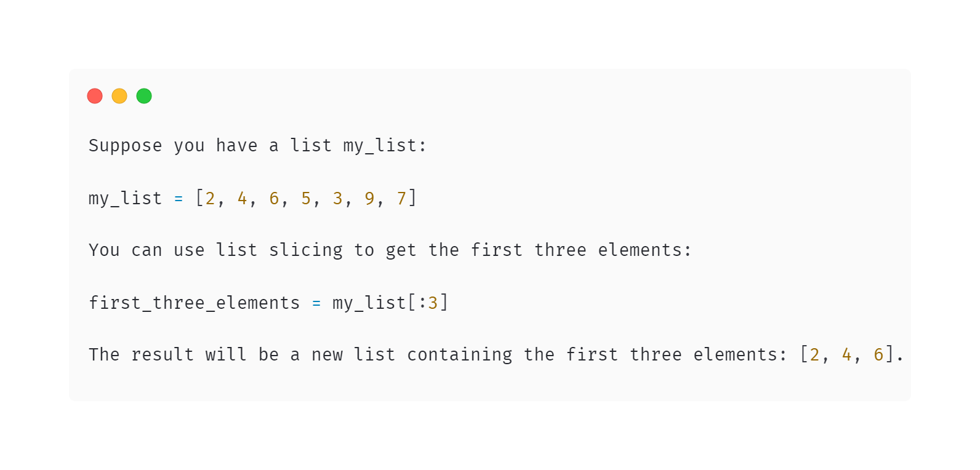The height and width of the screenshot is (470, 980).
Task: Click the first_three_elements variable name
Action: click(x=194, y=303)
